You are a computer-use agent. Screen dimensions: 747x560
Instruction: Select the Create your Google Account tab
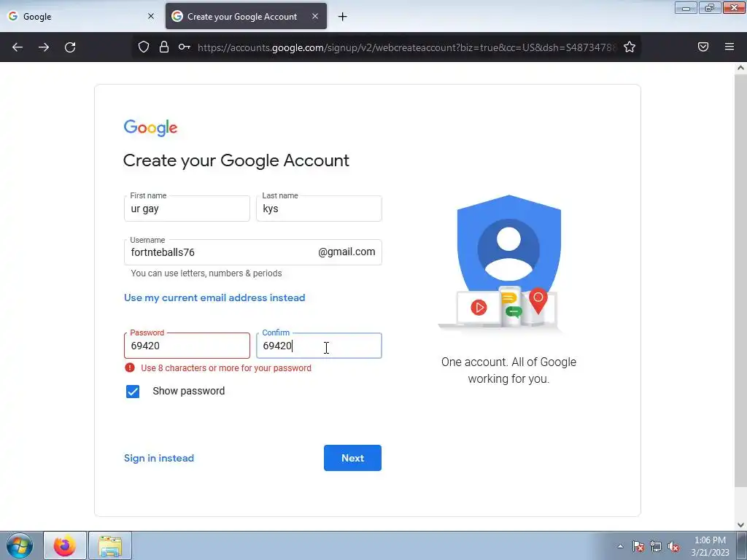tap(246, 16)
